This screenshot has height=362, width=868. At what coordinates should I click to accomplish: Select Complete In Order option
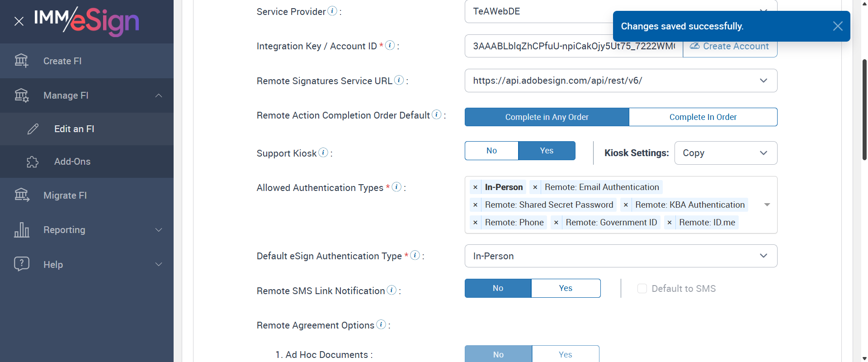point(703,117)
